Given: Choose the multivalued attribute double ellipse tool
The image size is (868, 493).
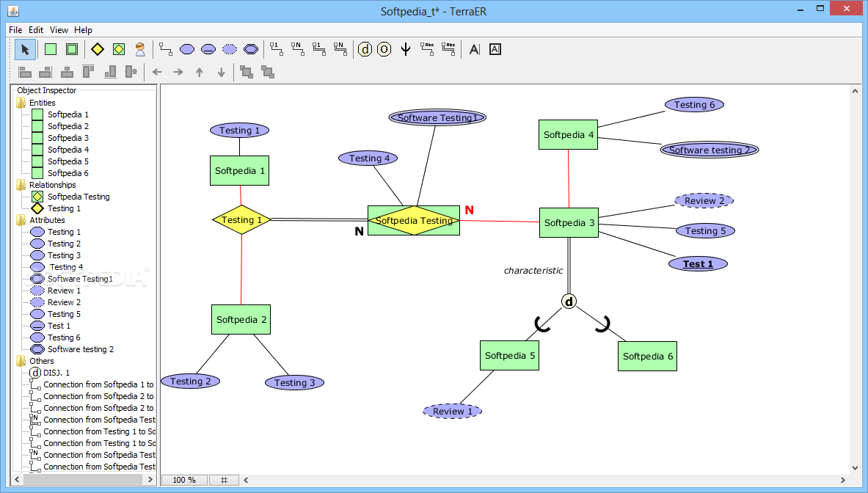Looking at the screenshot, I should tap(251, 49).
